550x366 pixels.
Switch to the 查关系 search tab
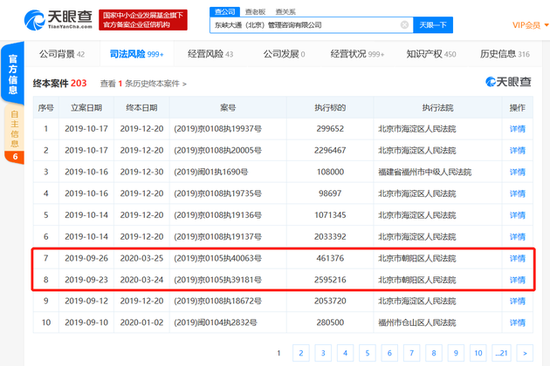tap(286, 12)
